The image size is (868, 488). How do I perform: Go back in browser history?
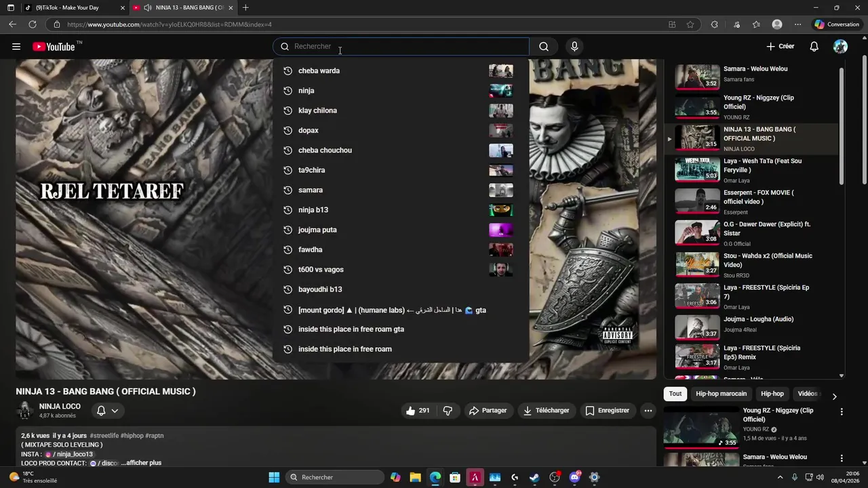point(12,24)
